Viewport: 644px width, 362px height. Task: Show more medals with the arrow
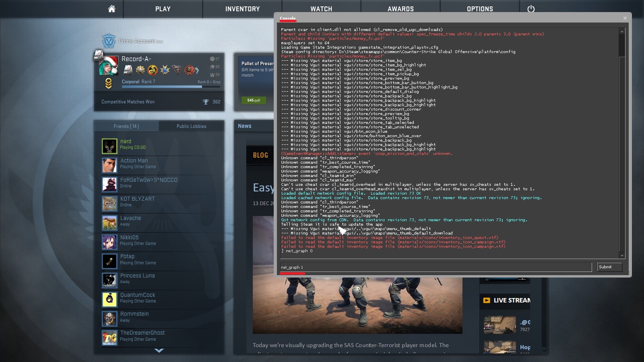click(197, 70)
